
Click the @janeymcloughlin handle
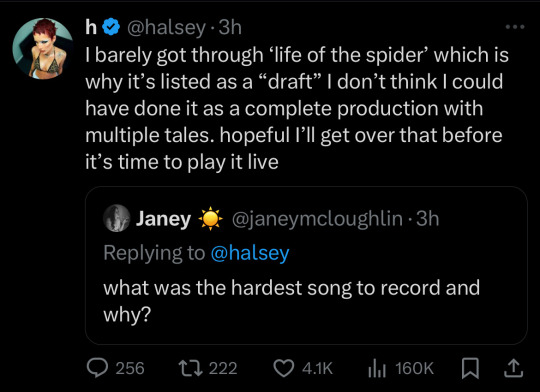[317, 218]
